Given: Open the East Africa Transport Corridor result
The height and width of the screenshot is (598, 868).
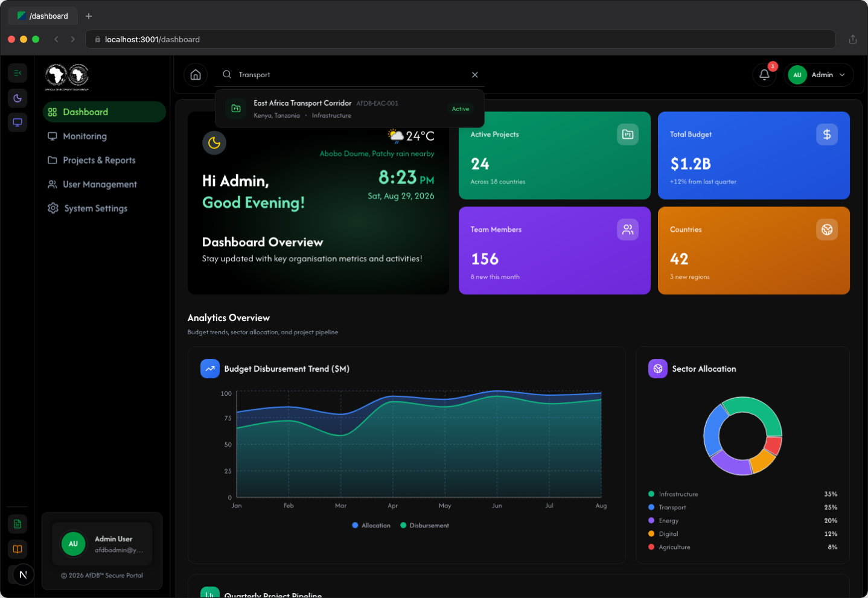Looking at the screenshot, I should [349, 109].
